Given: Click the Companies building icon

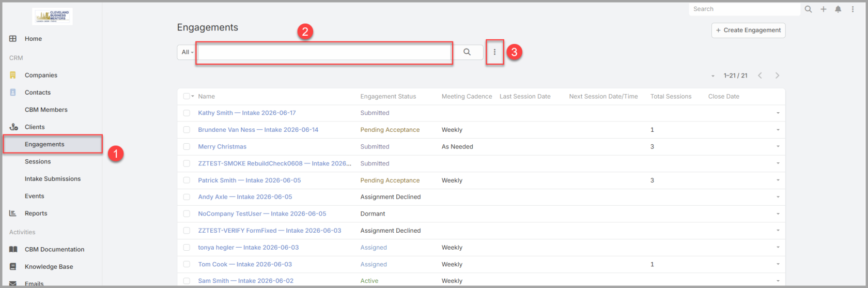Looking at the screenshot, I should coord(13,75).
